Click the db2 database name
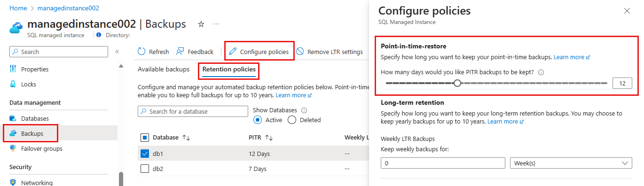The height and width of the screenshot is (186, 644). click(x=158, y=169)
